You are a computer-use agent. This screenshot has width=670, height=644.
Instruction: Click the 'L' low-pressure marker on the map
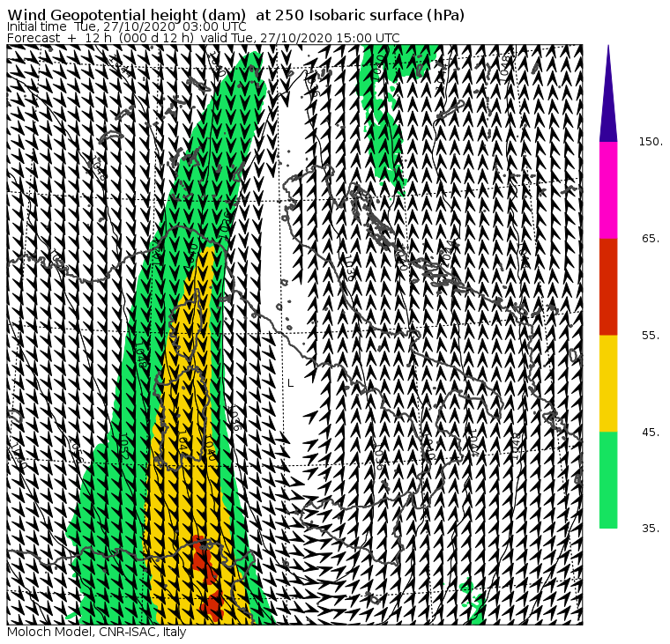coord(291,383)
